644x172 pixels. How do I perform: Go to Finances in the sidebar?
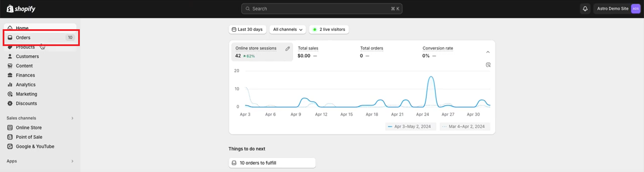(25, 75)
